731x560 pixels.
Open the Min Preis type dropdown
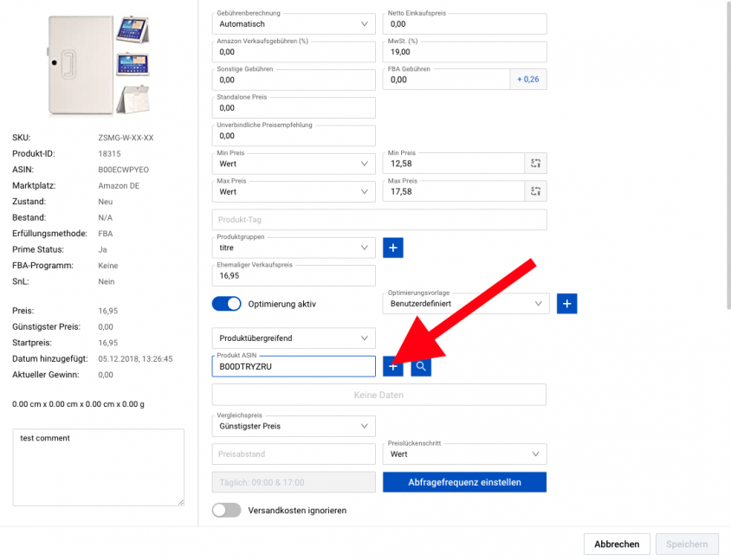pos(294,164)
